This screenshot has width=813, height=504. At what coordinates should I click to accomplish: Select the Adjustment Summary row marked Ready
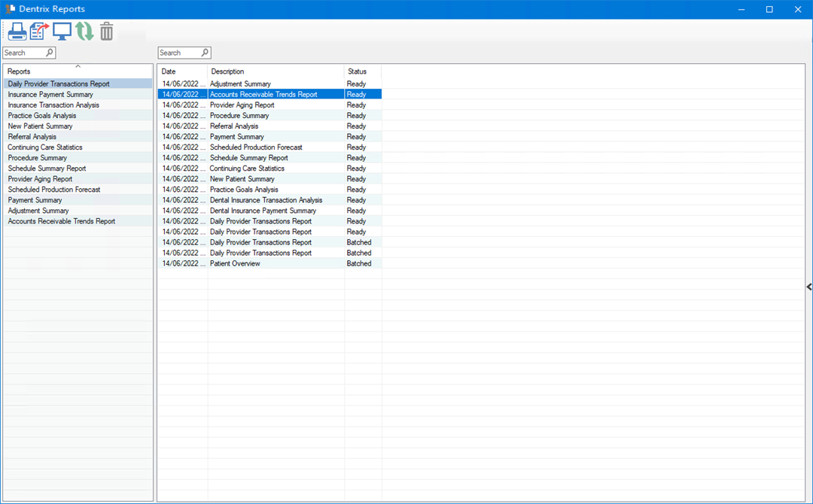point(240,84)
